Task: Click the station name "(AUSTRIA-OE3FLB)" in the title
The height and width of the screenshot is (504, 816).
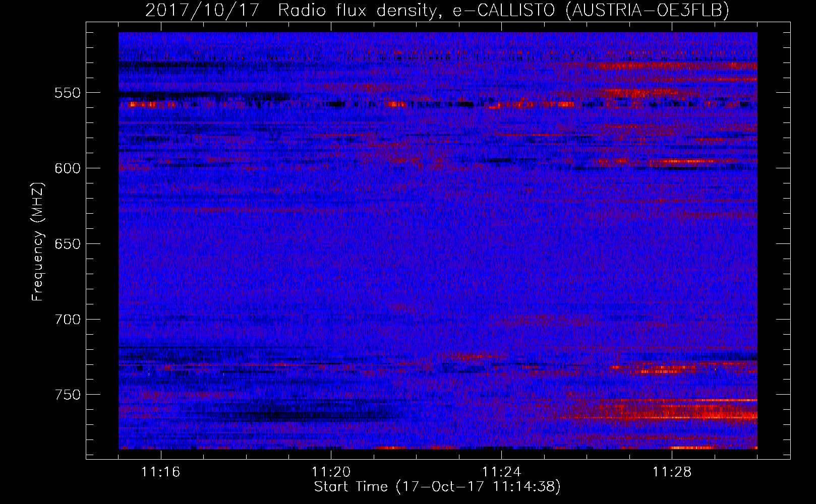Action: point(647,10)
